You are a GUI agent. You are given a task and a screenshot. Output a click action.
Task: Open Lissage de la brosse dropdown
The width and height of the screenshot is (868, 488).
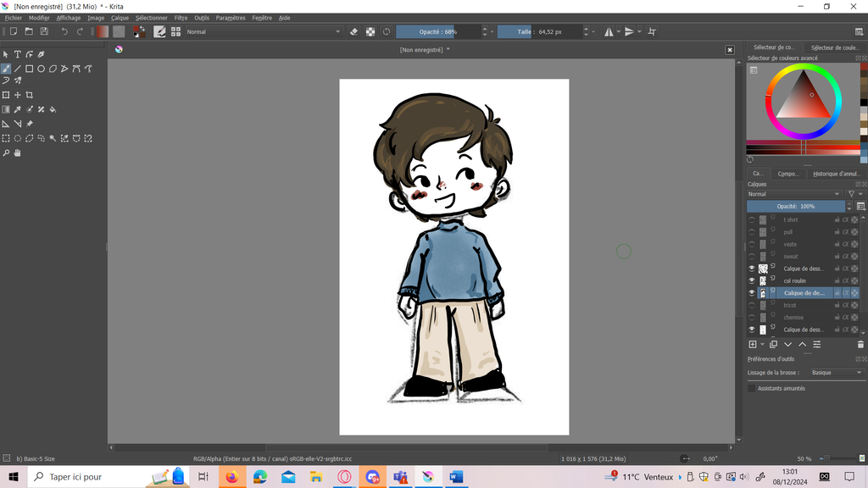click(x=836, y=373)
